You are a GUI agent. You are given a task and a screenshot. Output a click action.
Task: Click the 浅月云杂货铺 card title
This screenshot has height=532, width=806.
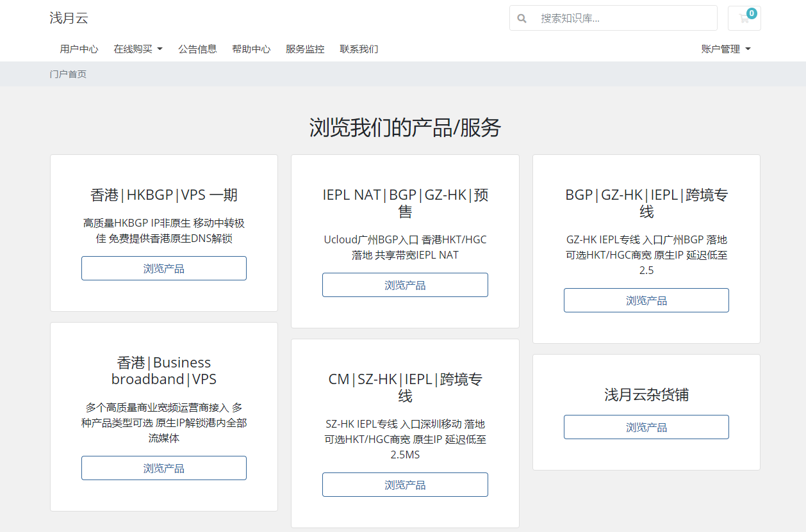(646, 395)
